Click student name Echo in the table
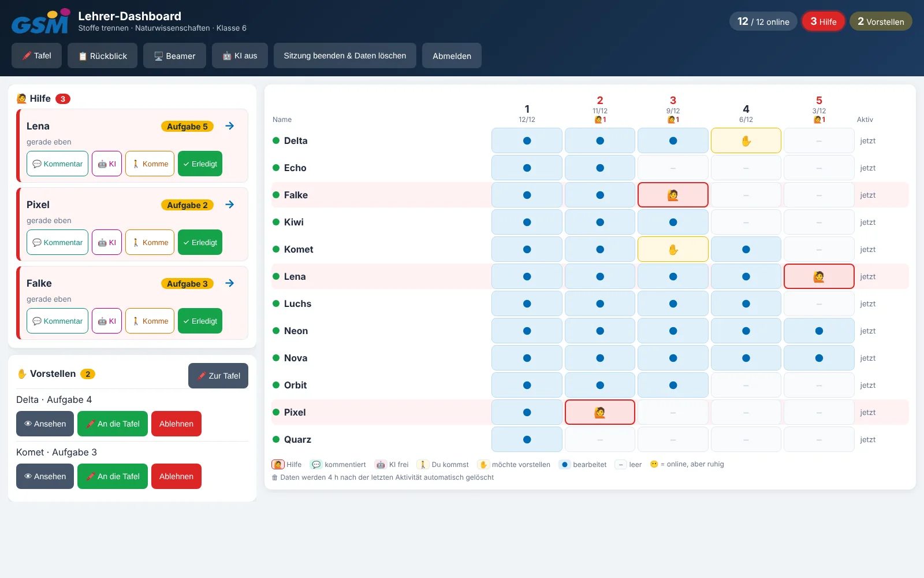 (x=295, y=168)
